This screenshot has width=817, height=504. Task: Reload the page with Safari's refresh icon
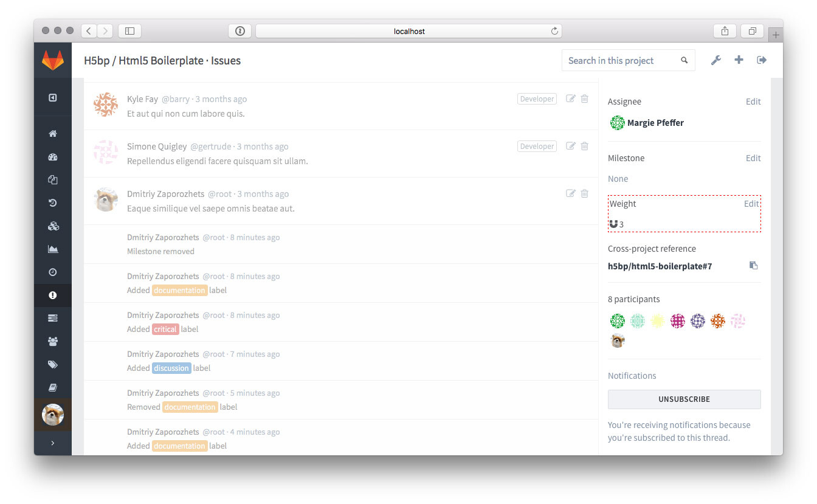pyautogui.click(x=554, y=31)
